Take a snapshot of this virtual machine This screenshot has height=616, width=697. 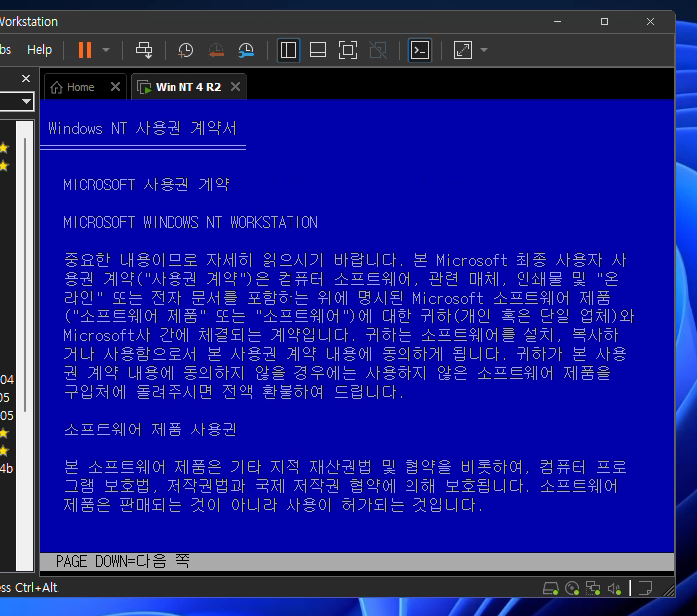click(x=185, y=50)
